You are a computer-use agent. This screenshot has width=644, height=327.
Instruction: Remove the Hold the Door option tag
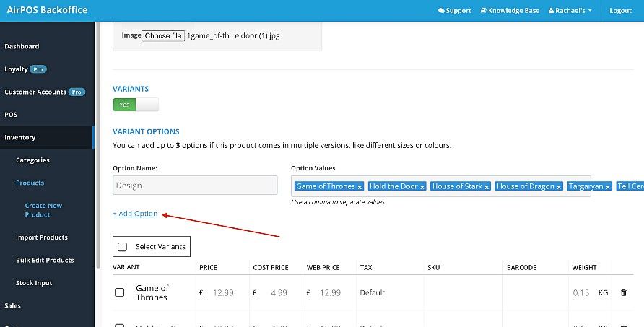click(422, 187)
